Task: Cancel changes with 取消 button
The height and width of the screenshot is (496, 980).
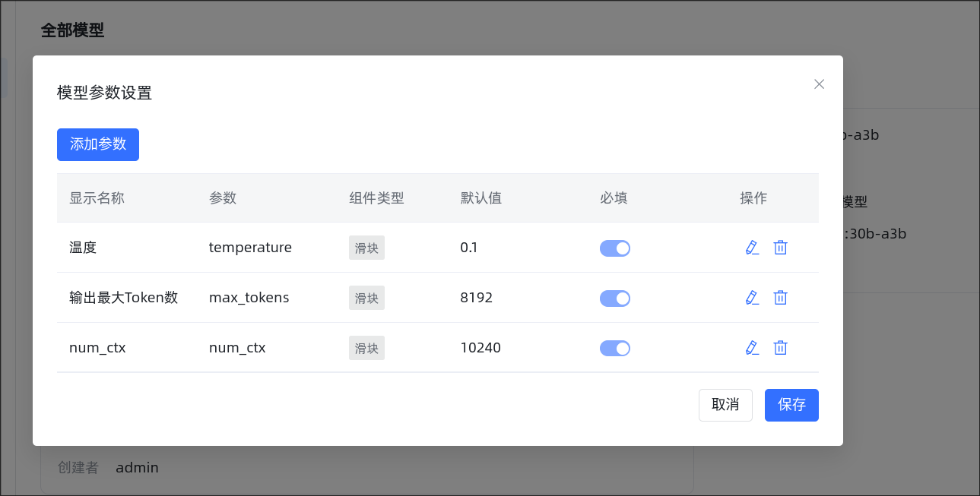Action: tap(725, 405)
